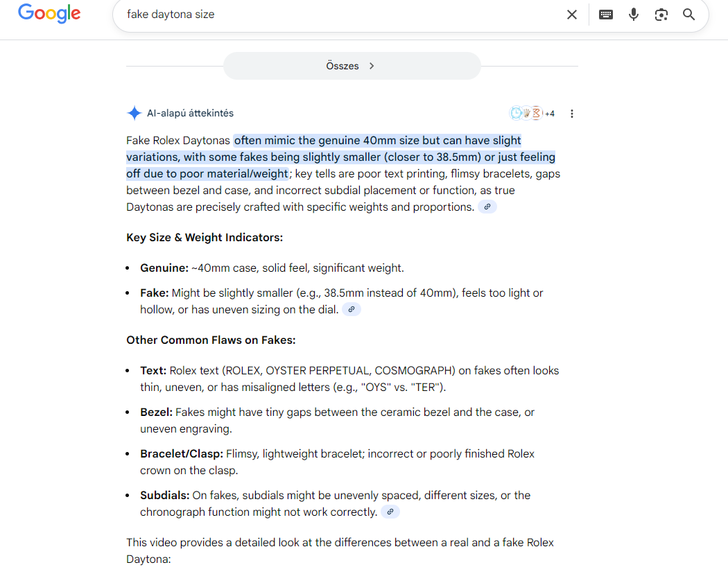Clear the search box text
728x574 pixels.
point(572,15)
